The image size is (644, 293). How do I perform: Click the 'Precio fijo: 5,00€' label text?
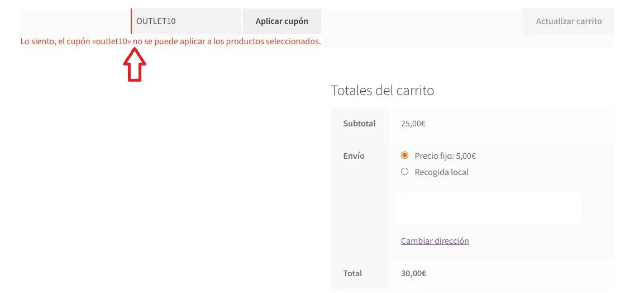445,156
